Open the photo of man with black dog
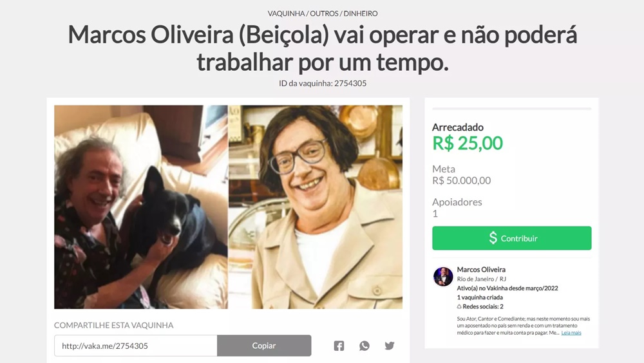This screenshot has height=363, width=644. click(x=141, y=207)
